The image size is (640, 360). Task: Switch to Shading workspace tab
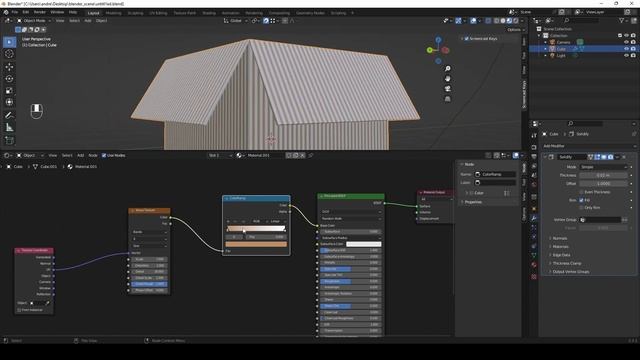pos(209,13)
